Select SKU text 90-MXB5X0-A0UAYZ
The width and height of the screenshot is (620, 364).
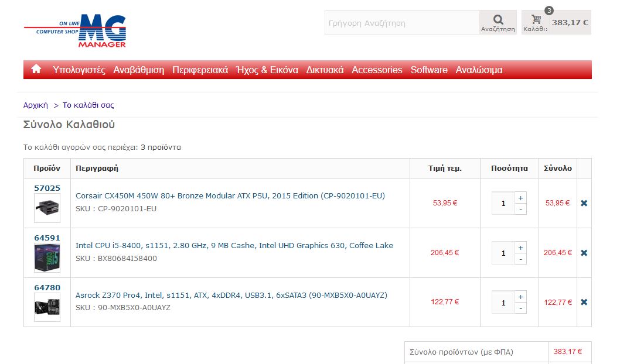click(134, 308)
